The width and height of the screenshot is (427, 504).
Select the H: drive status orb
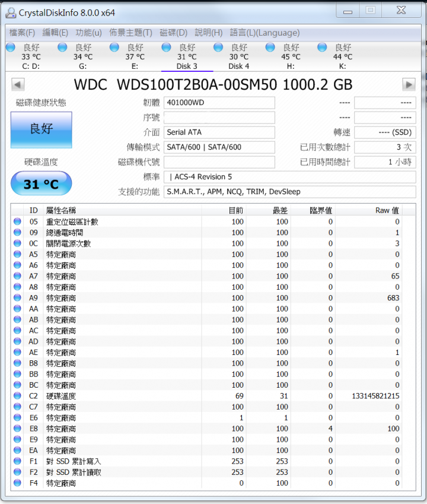[270, 47]
